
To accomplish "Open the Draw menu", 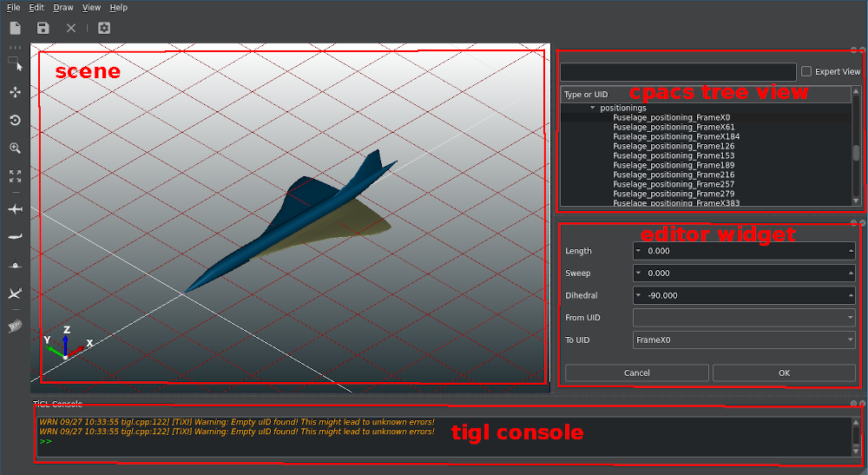I will click(x=63, y=7).
